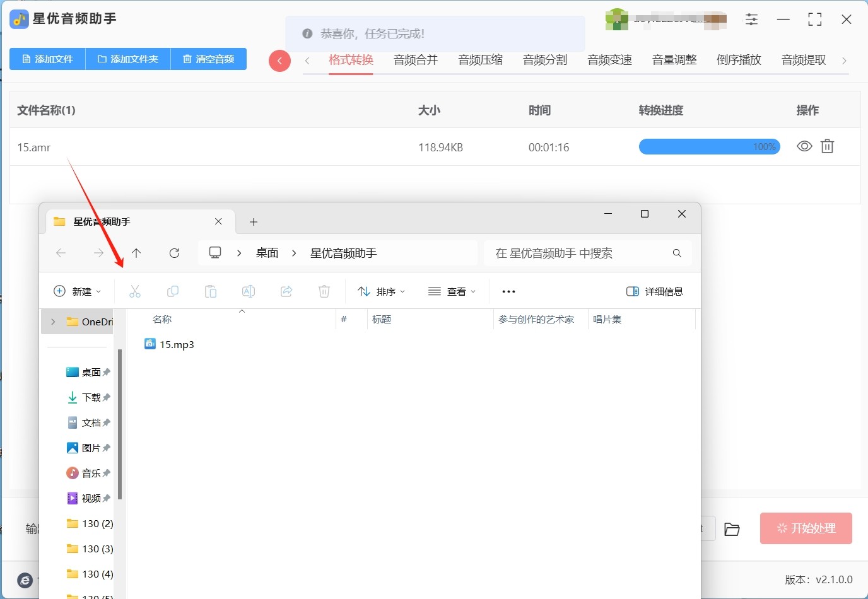Viewport: 868px width, 599px height.
Task: Switch to the 音频压缩 tab
Action: pyautogui.click(x=480, y=60)
